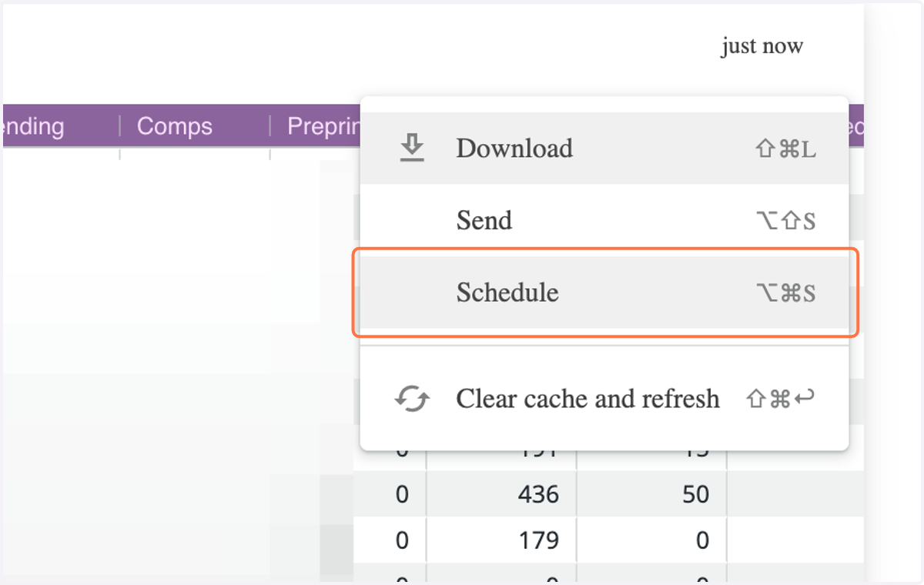Screen dimensions: 924x585
Task: Click the Download arrow icon
Action: [413, 148]
